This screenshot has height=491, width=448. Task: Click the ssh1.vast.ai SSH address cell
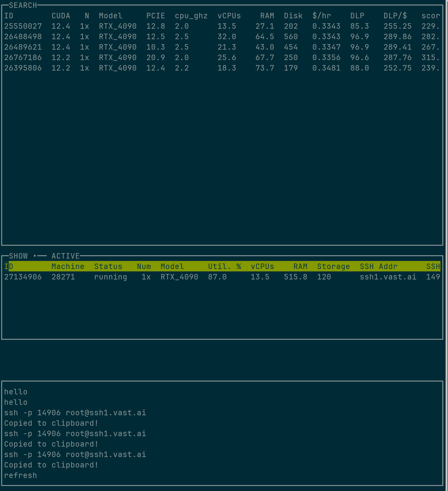click(x=388, y=277)
